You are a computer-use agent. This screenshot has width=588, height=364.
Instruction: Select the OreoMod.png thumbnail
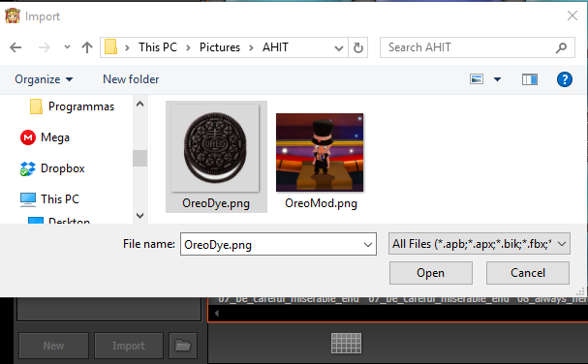(320, 153)
